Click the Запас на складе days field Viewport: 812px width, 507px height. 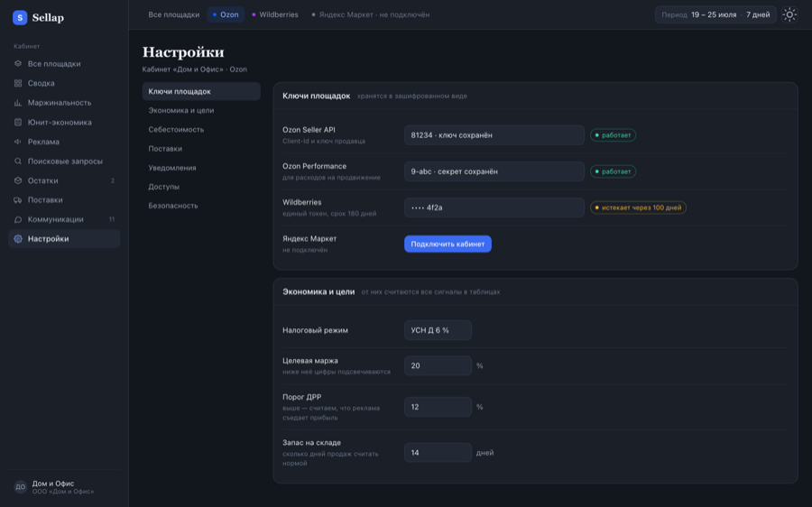pyautogui.click(x=438, y=453)
